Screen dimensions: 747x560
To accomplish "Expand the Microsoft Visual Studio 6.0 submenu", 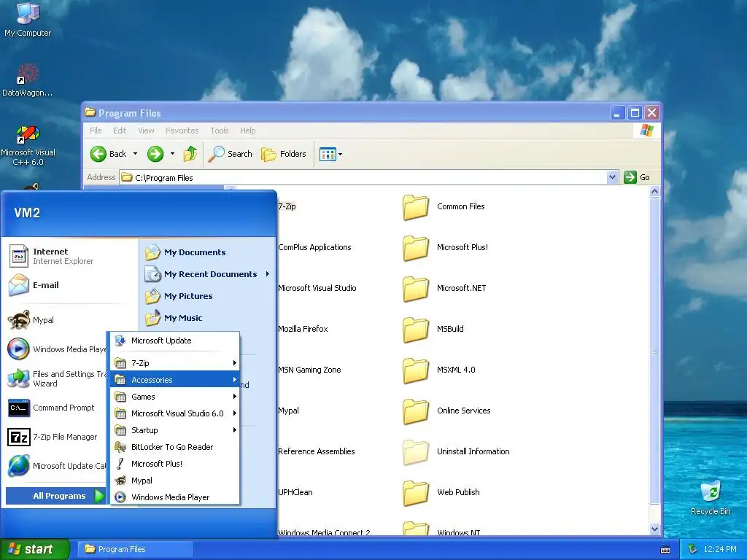I will tap(175, 413).
